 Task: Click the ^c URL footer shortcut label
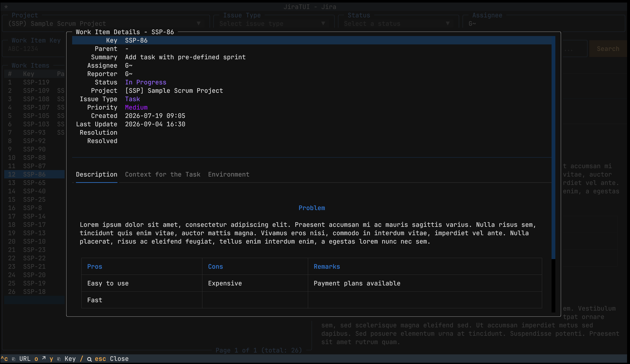coord(16,359)
